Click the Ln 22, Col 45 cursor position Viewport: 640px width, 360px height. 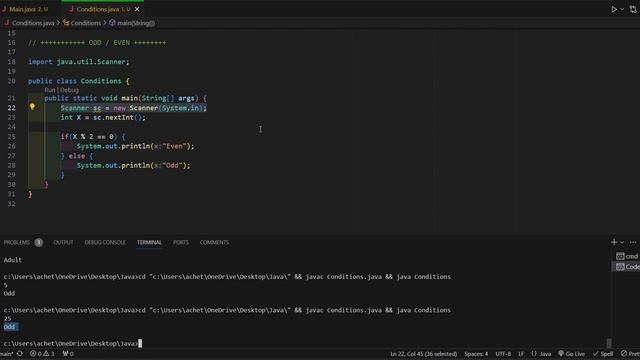click(423, 354)
